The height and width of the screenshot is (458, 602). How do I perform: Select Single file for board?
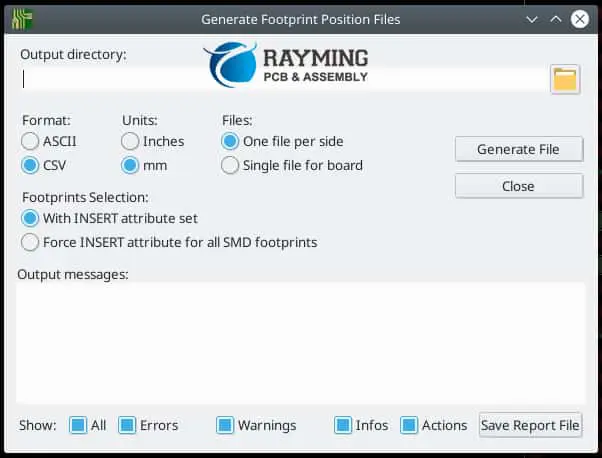[231, 165]
